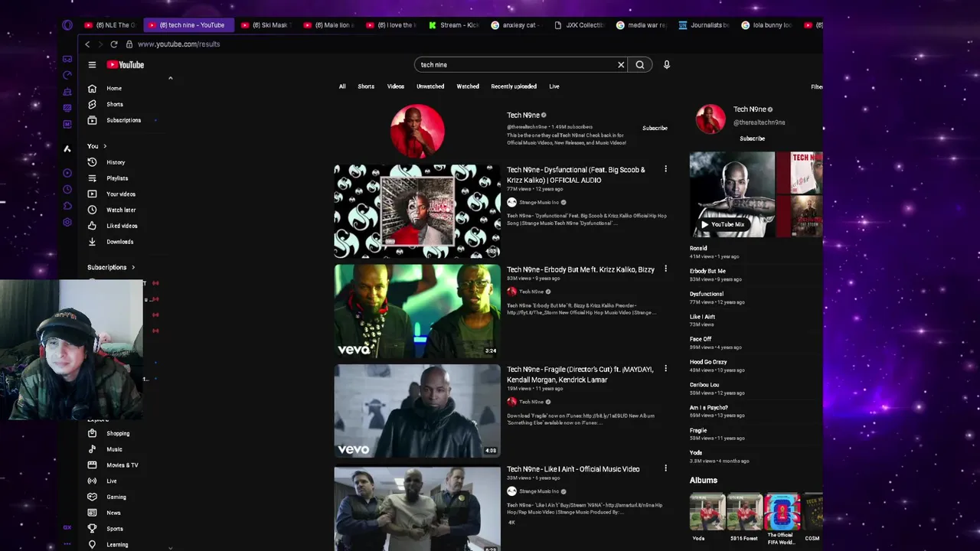Reload the page with the refresh icon

(x=113, y=44)
